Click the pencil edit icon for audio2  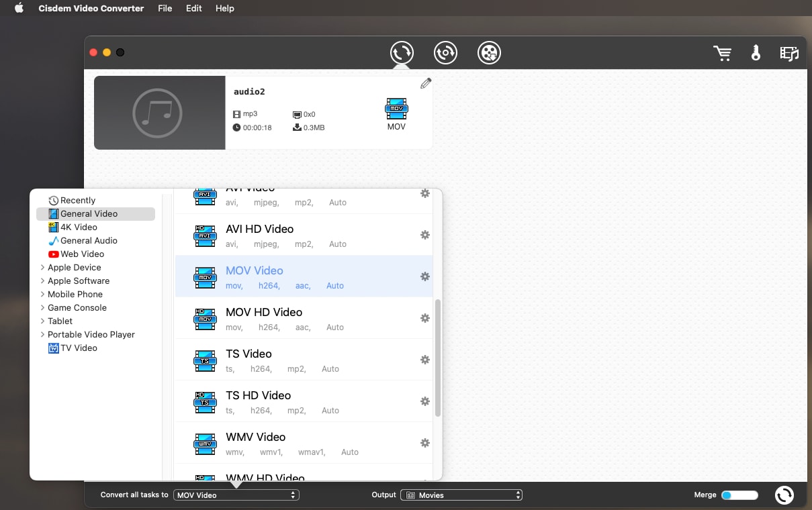pos(426,83)
